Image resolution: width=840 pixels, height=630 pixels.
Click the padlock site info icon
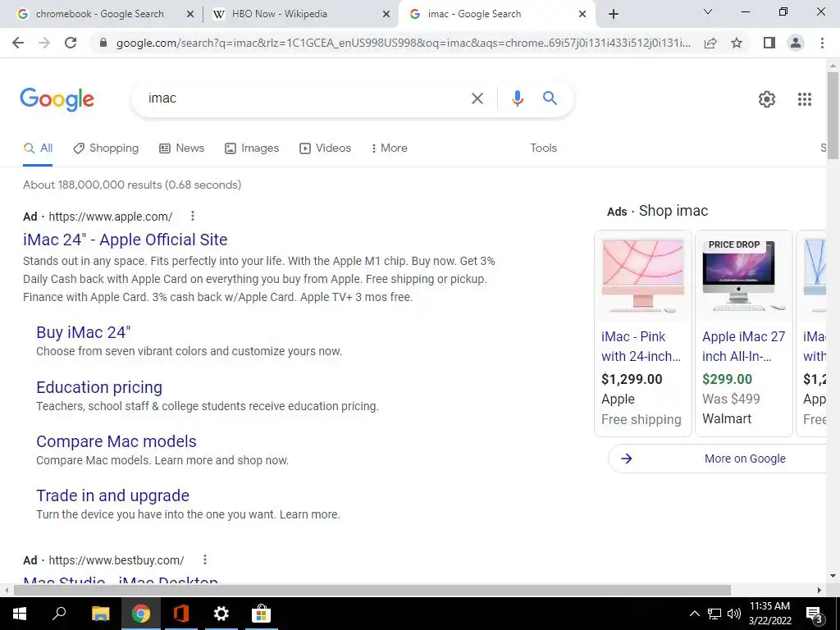tap(103, 43)
